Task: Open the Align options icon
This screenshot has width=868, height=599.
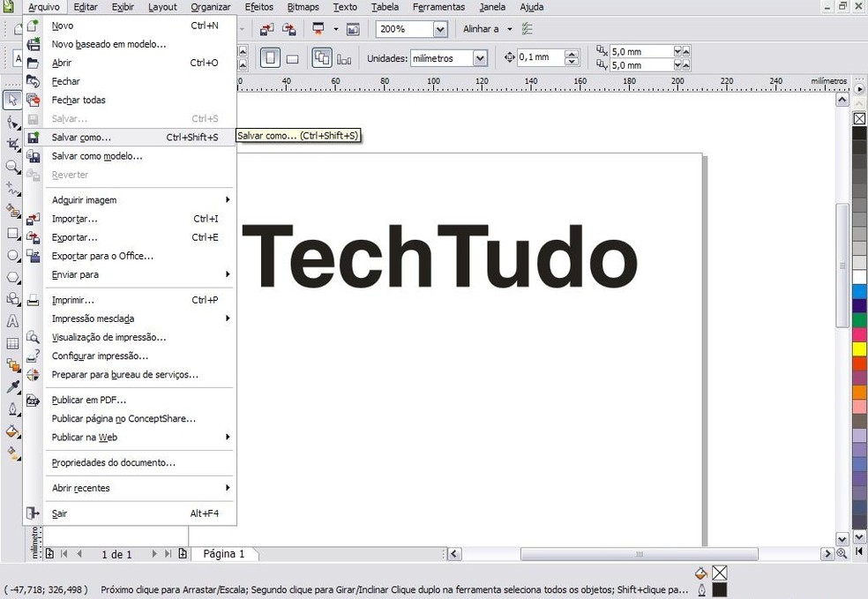Action: click(x=527, y=29)
